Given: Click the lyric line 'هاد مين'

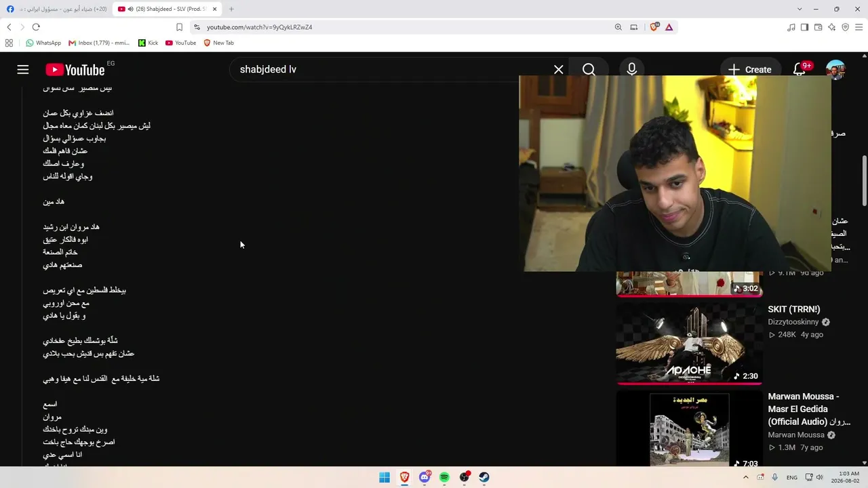Looking at the screenshot, I should [x=54, y=202].
